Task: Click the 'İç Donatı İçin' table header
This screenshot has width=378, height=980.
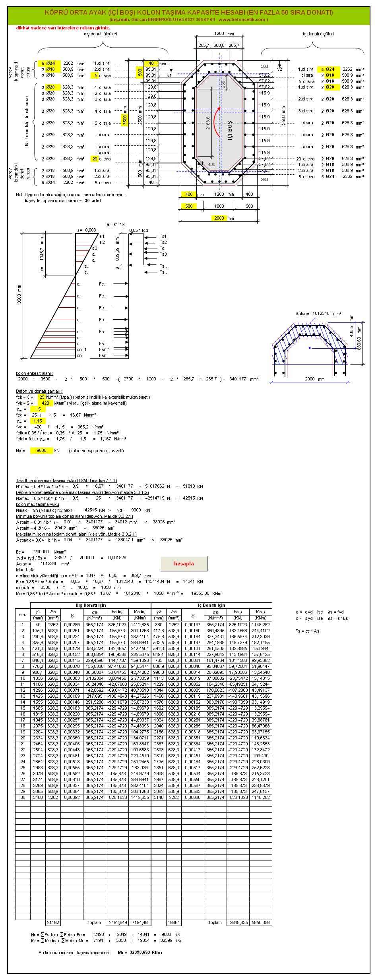Action: [211, 606]
